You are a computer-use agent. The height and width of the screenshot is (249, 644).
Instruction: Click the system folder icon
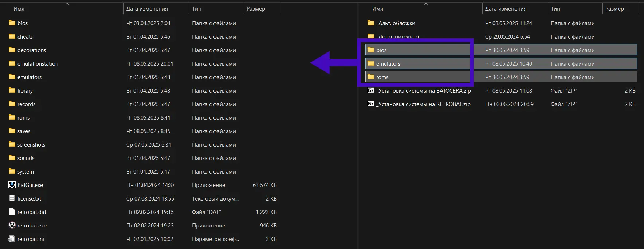coord(12,171)
